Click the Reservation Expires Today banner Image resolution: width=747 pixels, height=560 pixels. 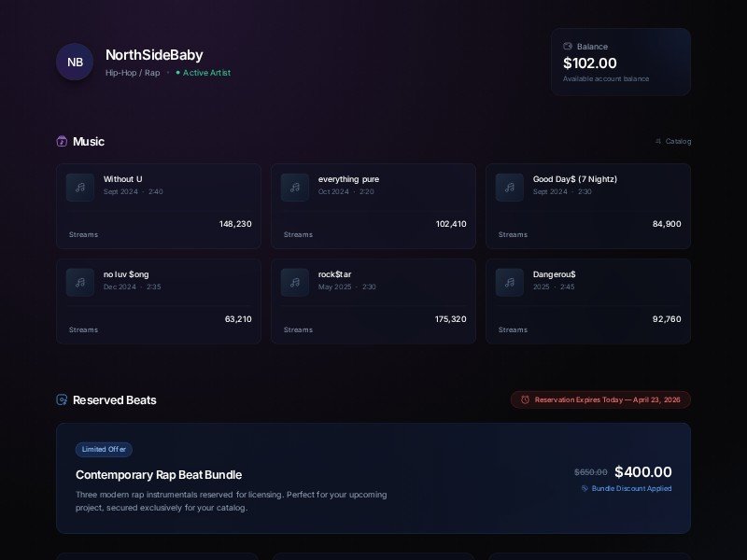(600, 399)
